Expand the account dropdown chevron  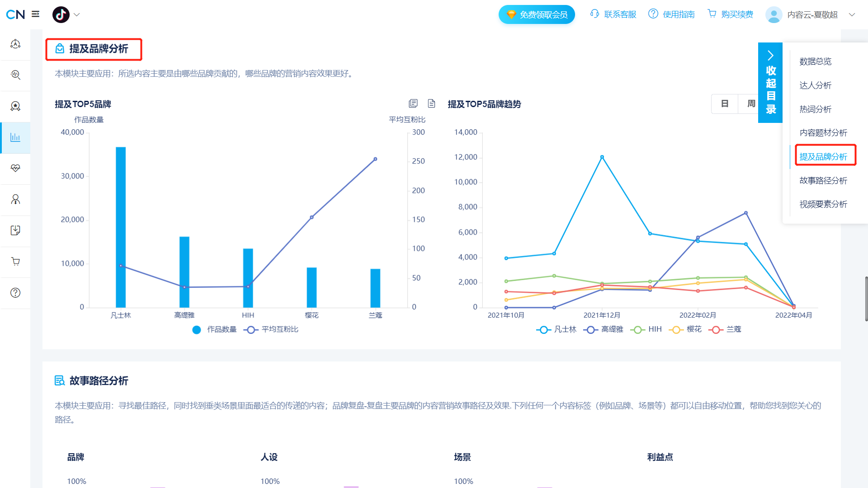[852, 14]
